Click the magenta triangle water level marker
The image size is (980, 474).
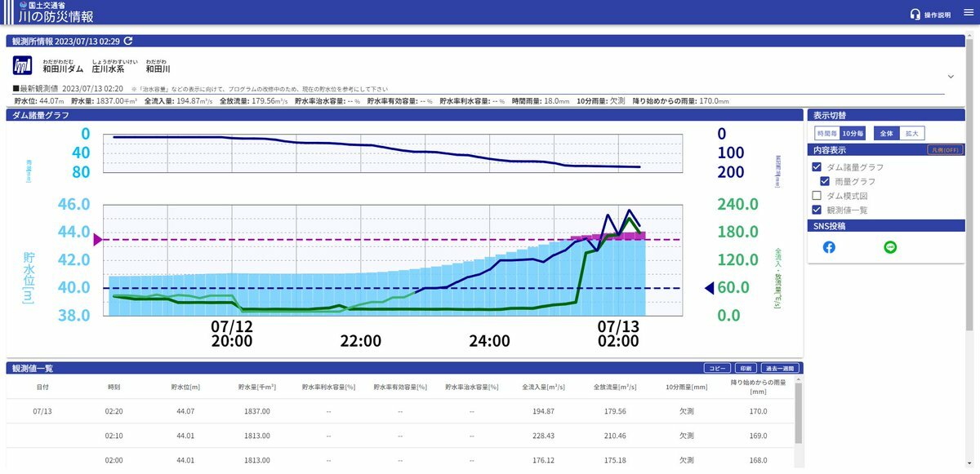pos(98,239)
